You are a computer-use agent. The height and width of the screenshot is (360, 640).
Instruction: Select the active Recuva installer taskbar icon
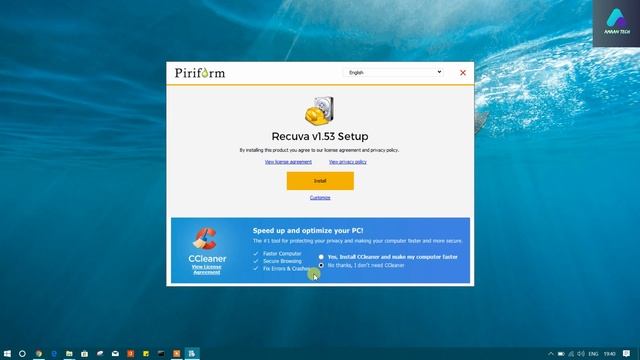(192, 353)
